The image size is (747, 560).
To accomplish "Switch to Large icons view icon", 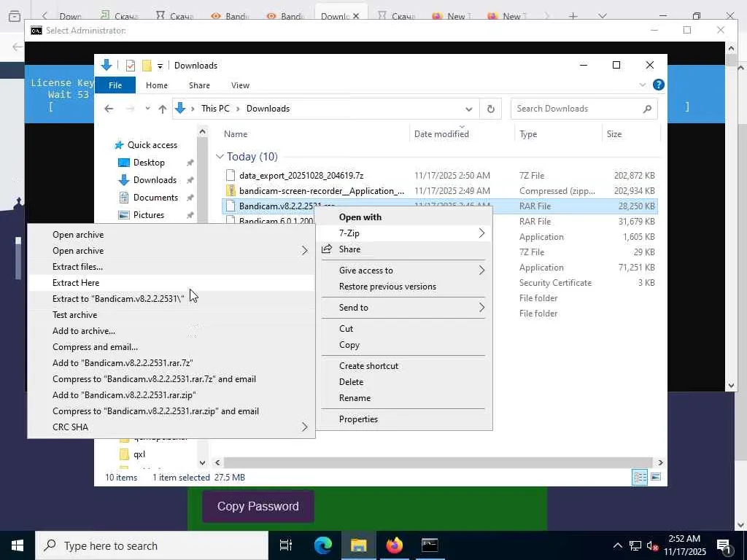I will tap(656, 477).
